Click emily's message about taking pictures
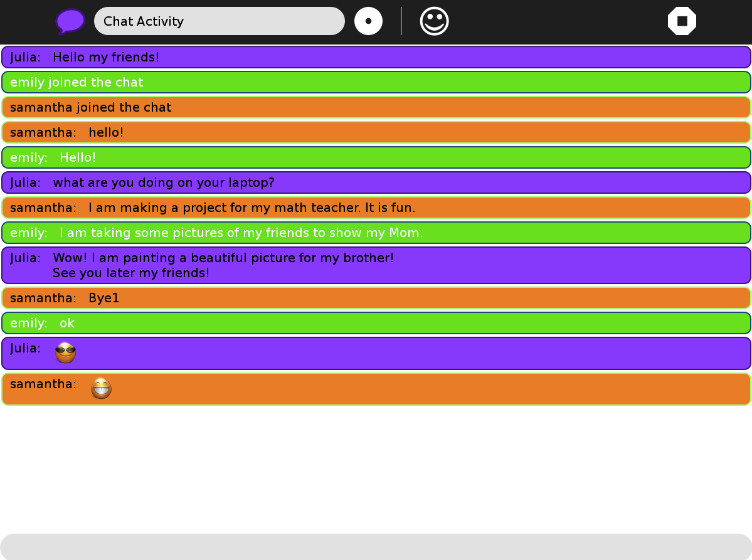This screenshot has height=560, width=752. [241, 233]
